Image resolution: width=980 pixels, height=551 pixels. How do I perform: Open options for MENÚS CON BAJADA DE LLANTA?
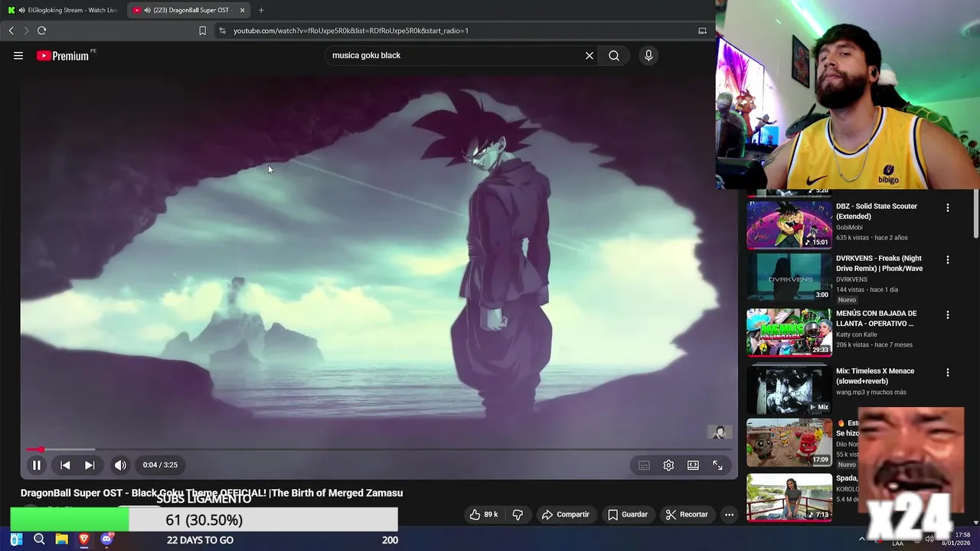pos(947,315)
